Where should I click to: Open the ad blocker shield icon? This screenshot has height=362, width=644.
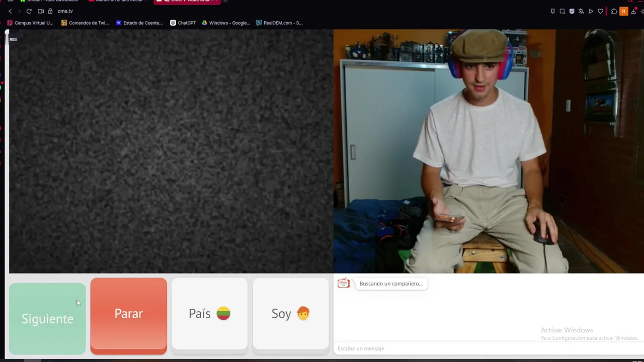pos(572,11)
